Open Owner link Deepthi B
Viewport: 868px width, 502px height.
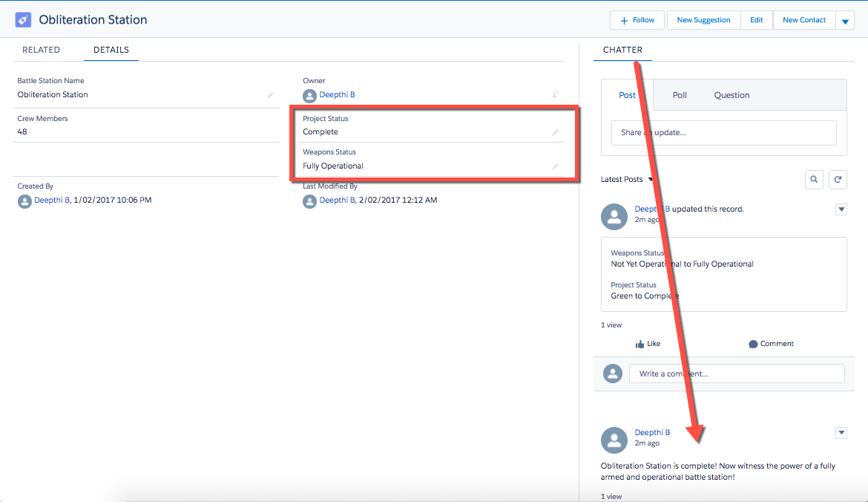(x=337, y=95)
